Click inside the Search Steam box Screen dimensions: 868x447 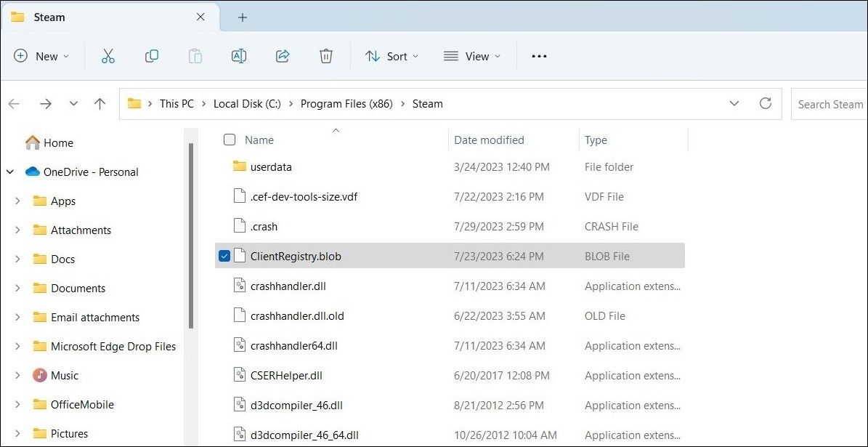830,103
